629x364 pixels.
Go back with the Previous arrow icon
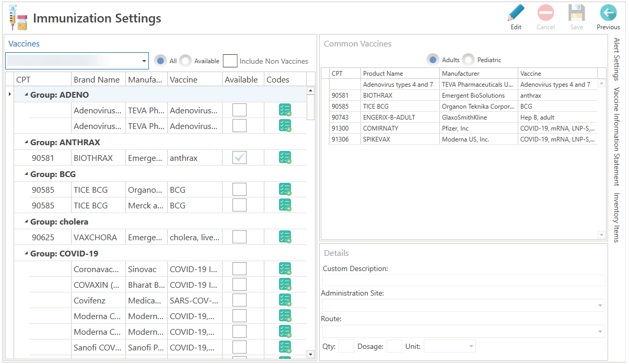coord(608,13)
